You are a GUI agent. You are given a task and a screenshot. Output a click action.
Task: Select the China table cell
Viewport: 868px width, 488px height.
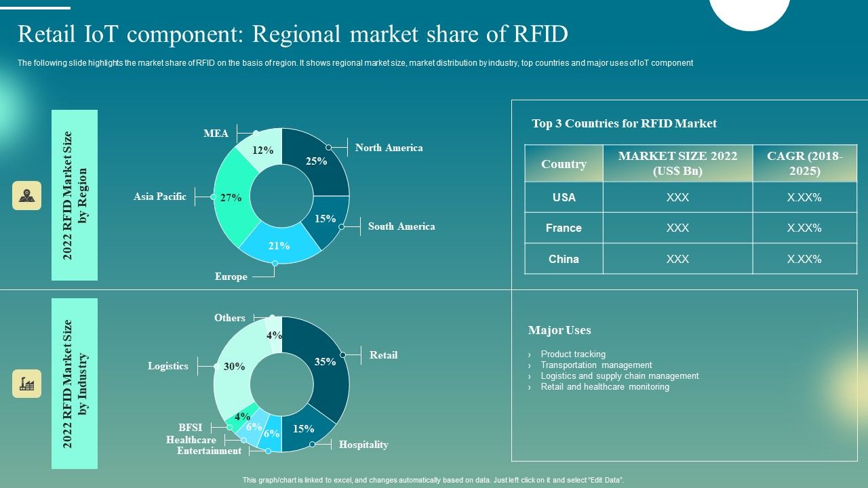(564, 259)
